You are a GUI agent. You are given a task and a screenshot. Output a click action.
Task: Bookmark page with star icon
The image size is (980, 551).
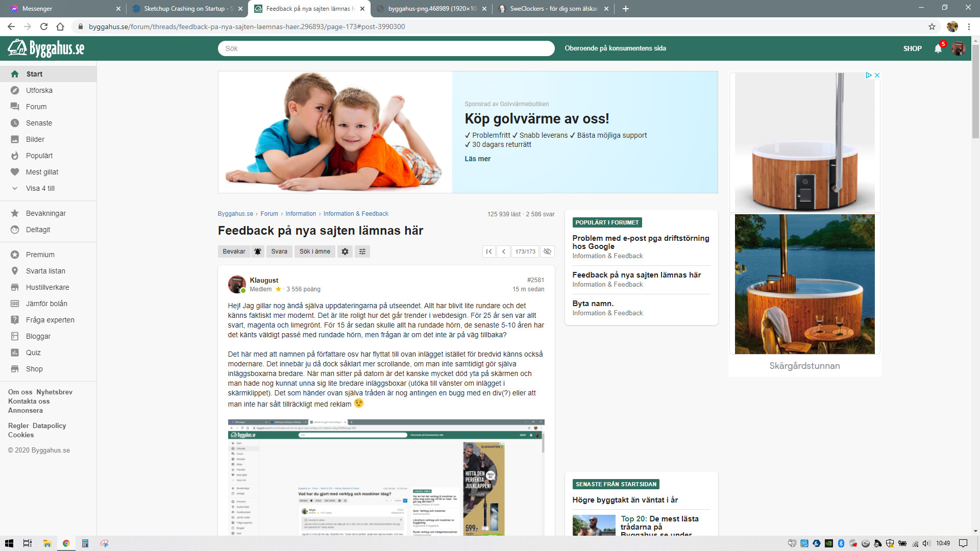pos(932,27)
